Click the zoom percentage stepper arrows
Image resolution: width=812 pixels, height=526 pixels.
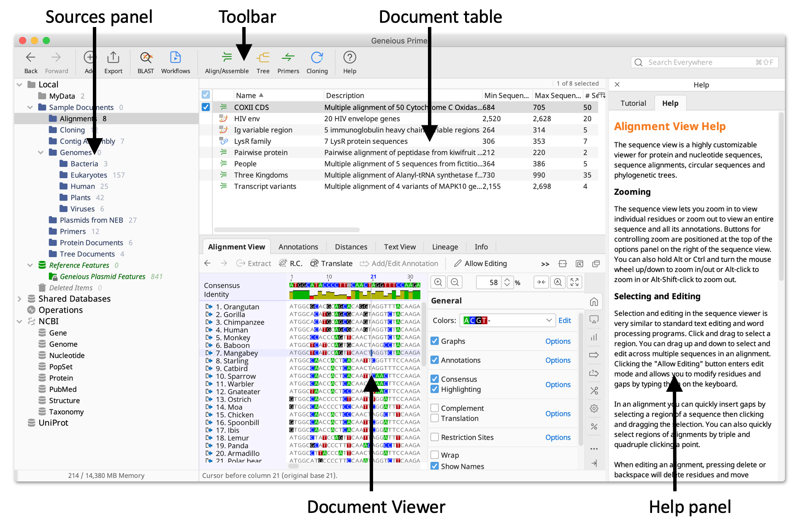pyautogui.click(x=507, y=282)
